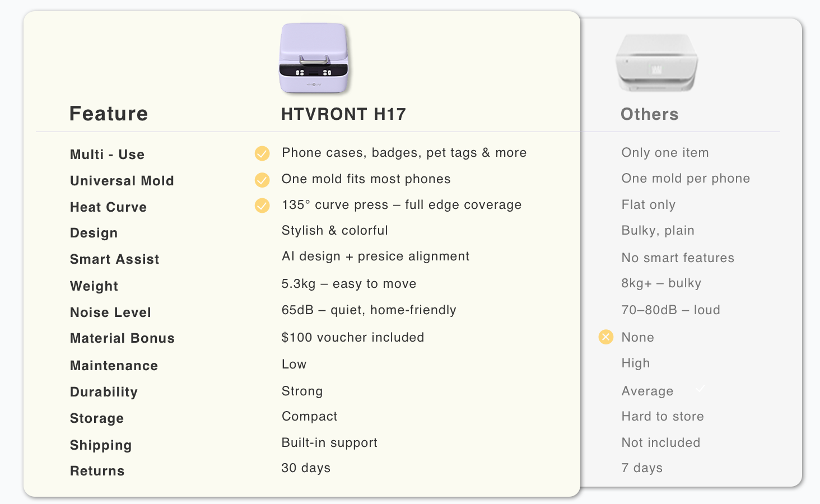Click the $100 voucher included text
The height and width of the screenshot is (504, 820).
pyautogui.click(x=353, y=337)
